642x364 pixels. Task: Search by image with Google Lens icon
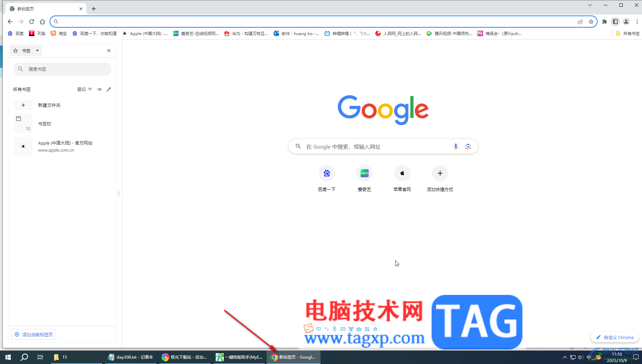coord(468,147)
